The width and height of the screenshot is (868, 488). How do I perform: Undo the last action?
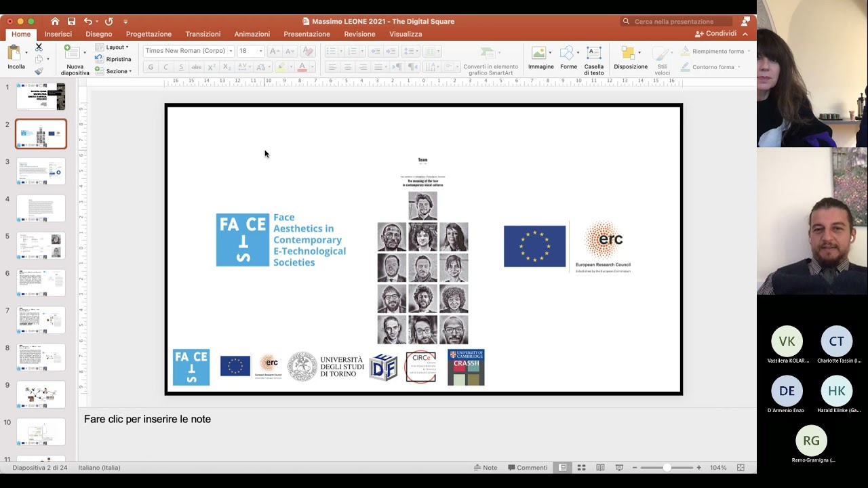click(x=88, y=21)
